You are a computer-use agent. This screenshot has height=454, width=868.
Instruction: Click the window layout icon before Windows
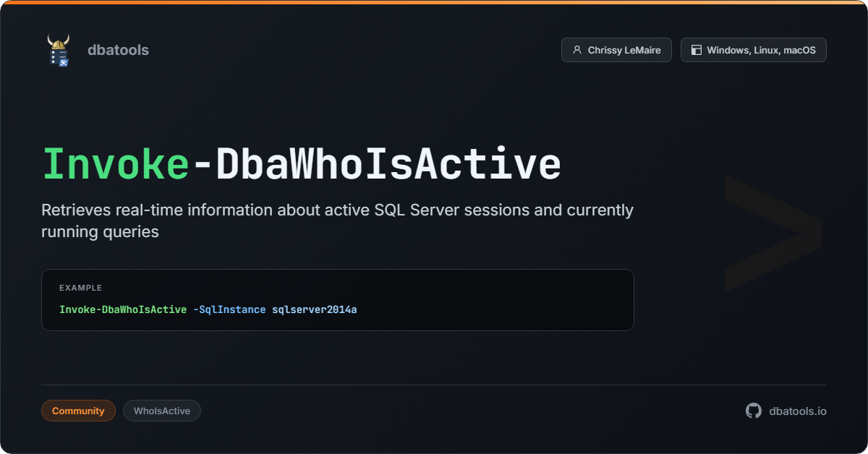696,50
